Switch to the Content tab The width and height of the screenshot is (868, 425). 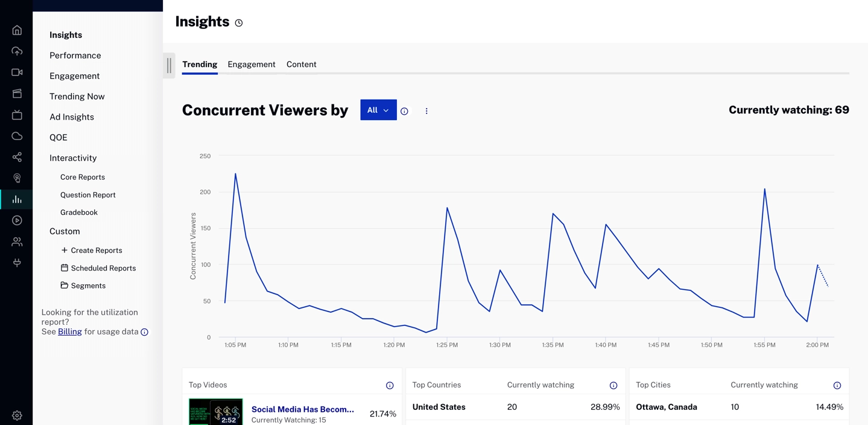point(301,64)
